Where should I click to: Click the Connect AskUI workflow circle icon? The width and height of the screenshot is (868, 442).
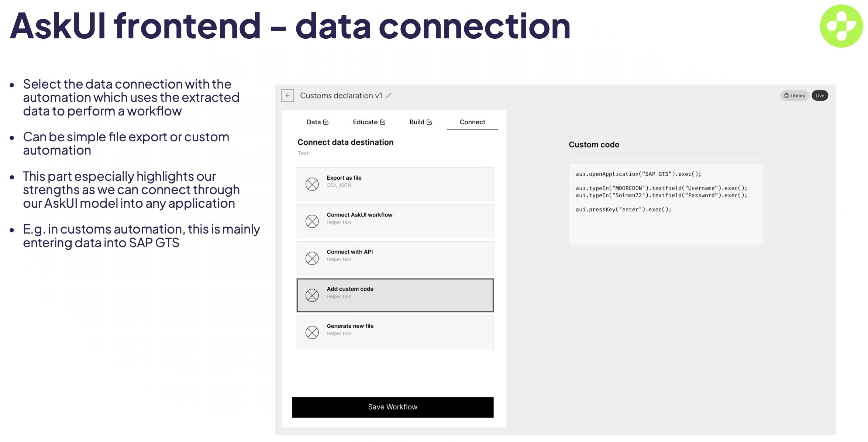point(312,221)
